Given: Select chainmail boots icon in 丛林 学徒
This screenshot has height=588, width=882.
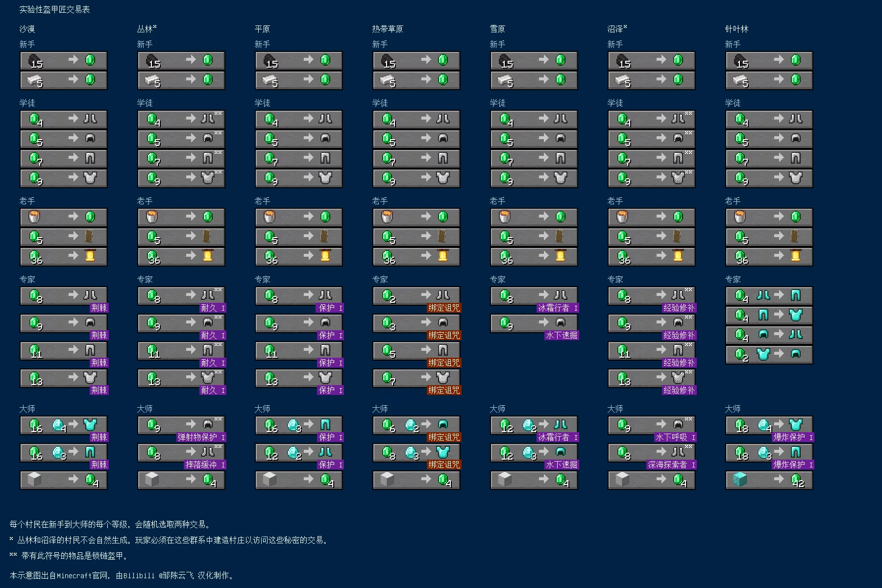Looking at the screenshot, I should click(x=208, y=119).
